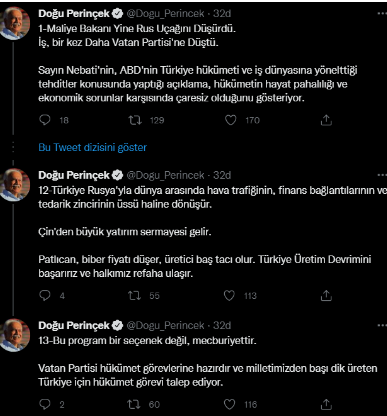Open Doğu Perinçek profile name on first tweet

(x=74, y=13)
